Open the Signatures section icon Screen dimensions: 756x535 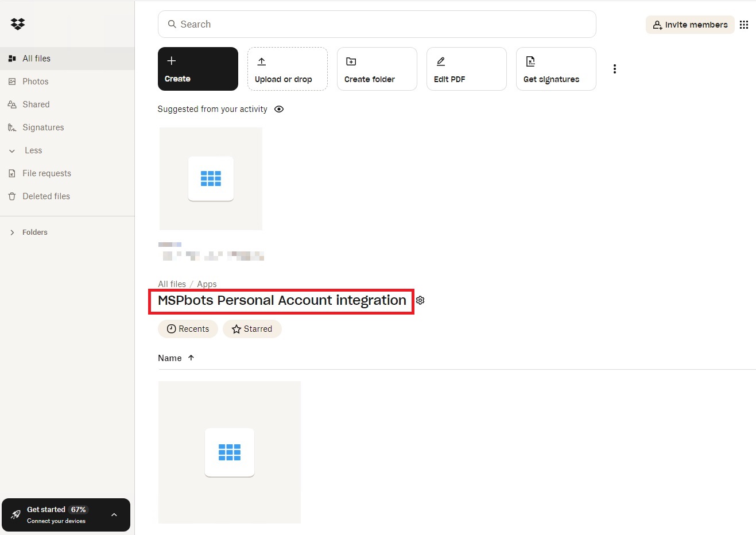pos(12,127)
